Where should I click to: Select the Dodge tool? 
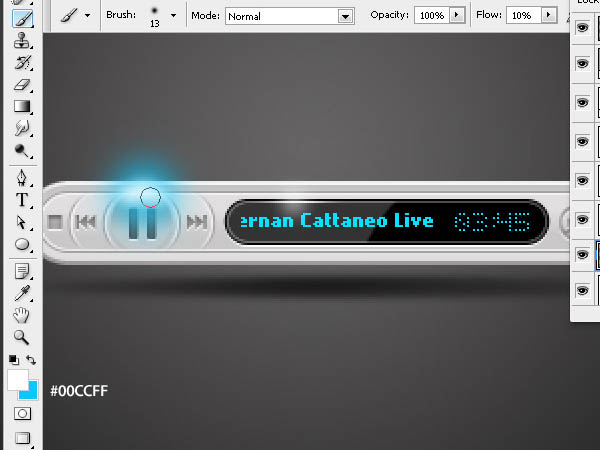(22, 151)
